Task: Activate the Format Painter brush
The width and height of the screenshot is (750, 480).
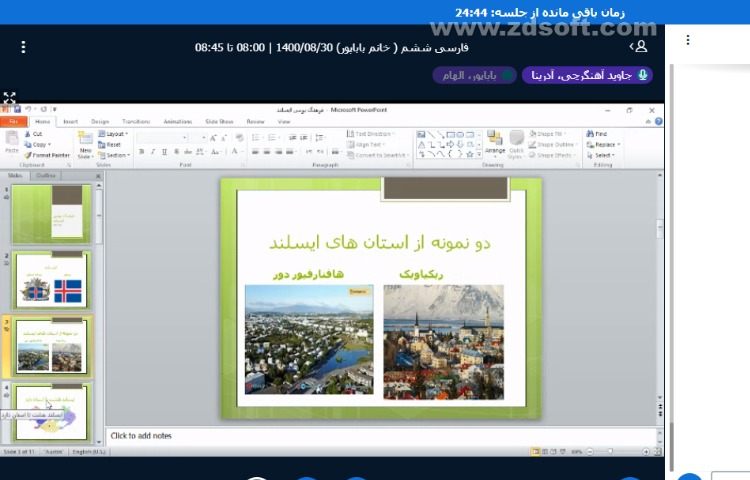Action: pyautogui.click(x=28, y=155)
